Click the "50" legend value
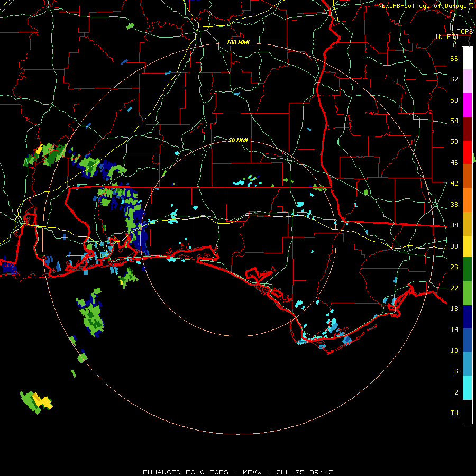The width and height of the screenshot is (476, 476). pyautogui.click(x=454, y=142)
